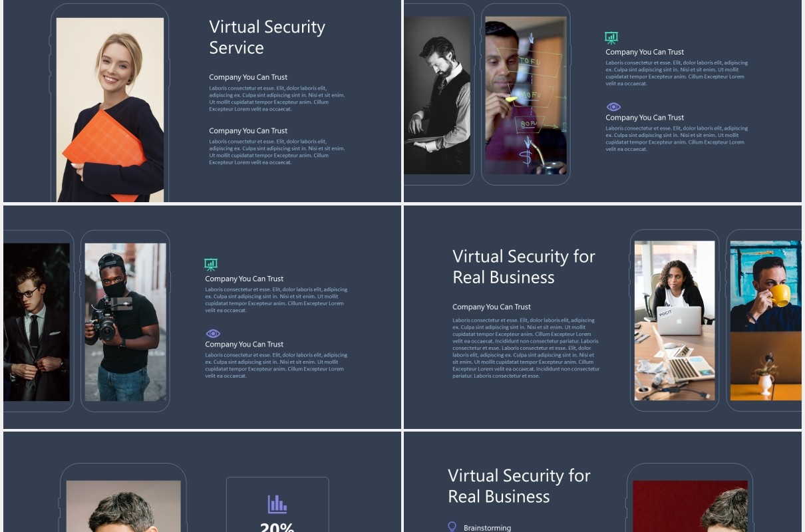Select "Company You Can Trust" heading left of the laptop photo

492,307
